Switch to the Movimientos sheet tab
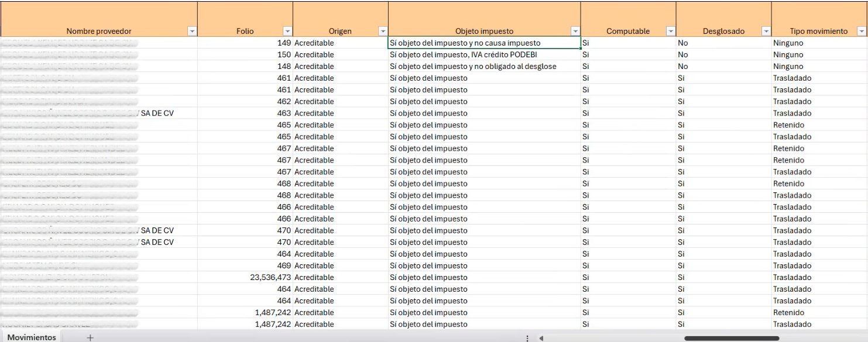The height and width of the screenshot is (342, 868). click(x=32, y=337)
